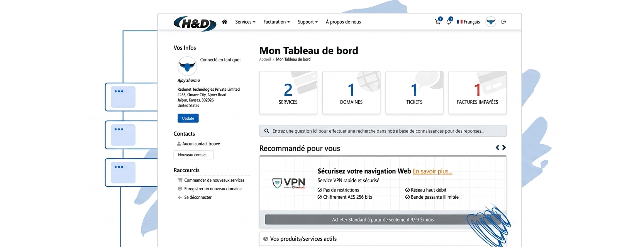Click the H&D logo
The height and width of the screenshot is (247, 644).
(x=195, y=24)
